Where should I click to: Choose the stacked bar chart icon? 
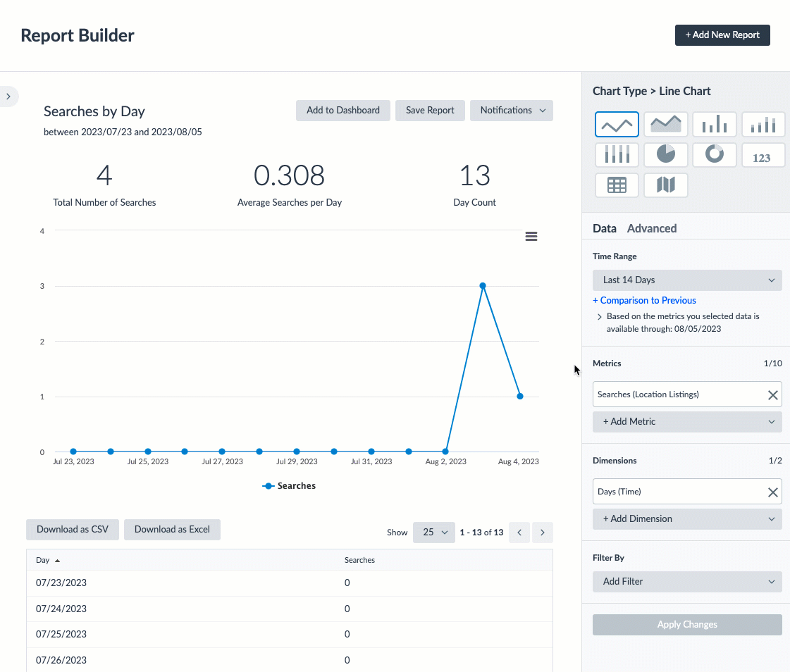click(x=763, y=124)
